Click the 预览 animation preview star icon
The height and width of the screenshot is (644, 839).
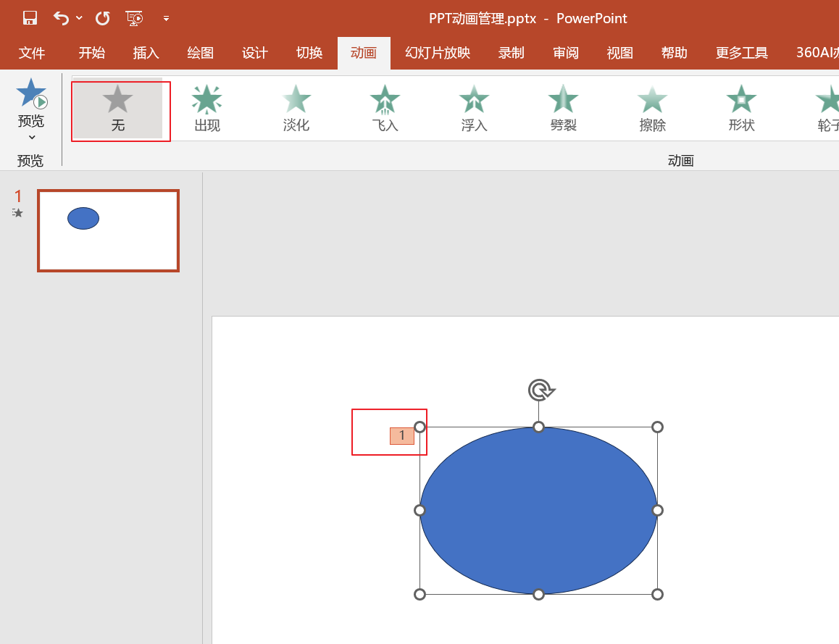(x=31, y=93)
